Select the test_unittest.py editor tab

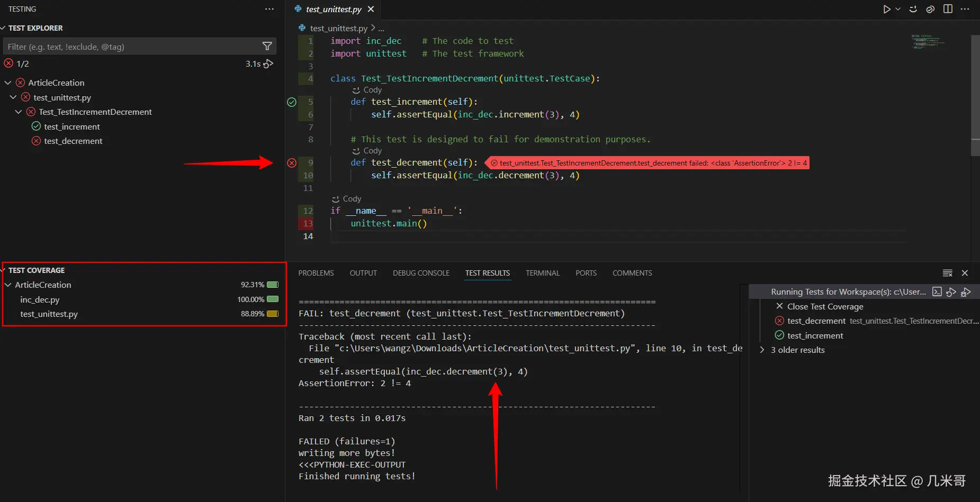334,9
